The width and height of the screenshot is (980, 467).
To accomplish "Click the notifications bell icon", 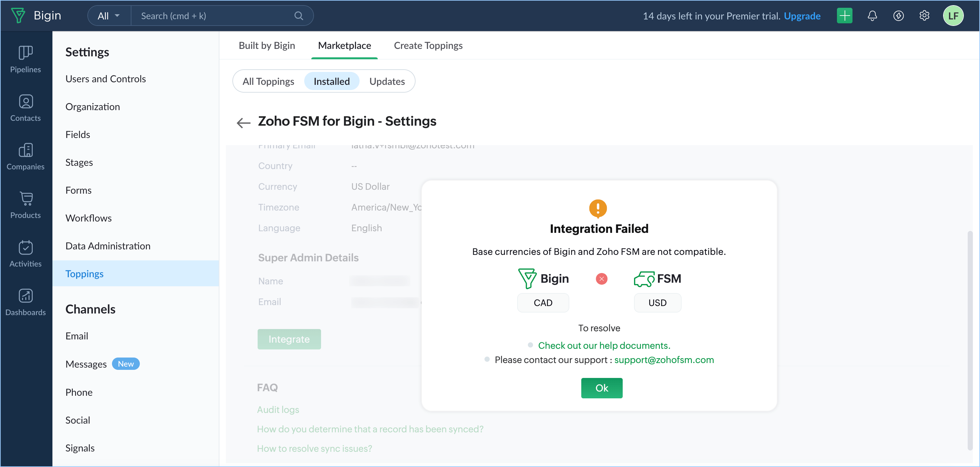I will coord(872,16).
